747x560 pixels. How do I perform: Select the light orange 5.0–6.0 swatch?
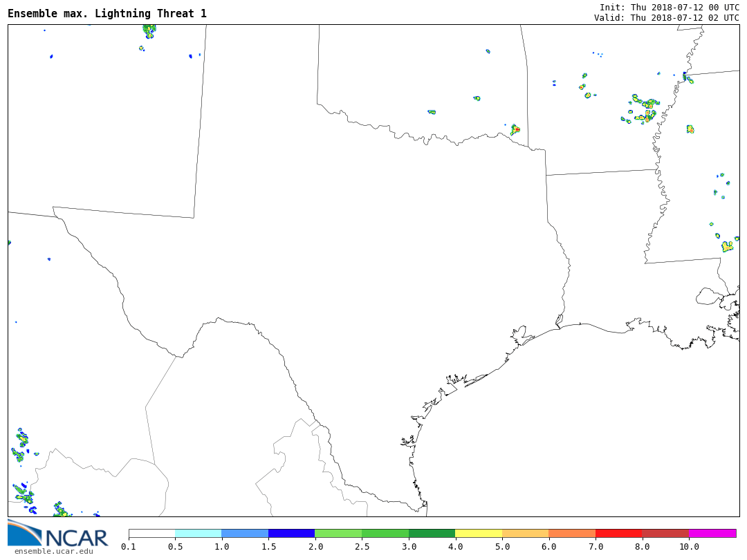point(525,533)
